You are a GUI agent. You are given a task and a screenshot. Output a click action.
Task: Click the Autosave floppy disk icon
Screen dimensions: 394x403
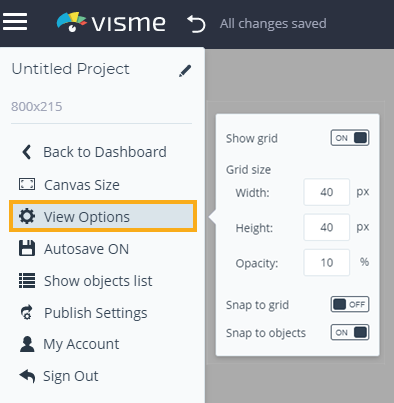click(x=27, y=248)
